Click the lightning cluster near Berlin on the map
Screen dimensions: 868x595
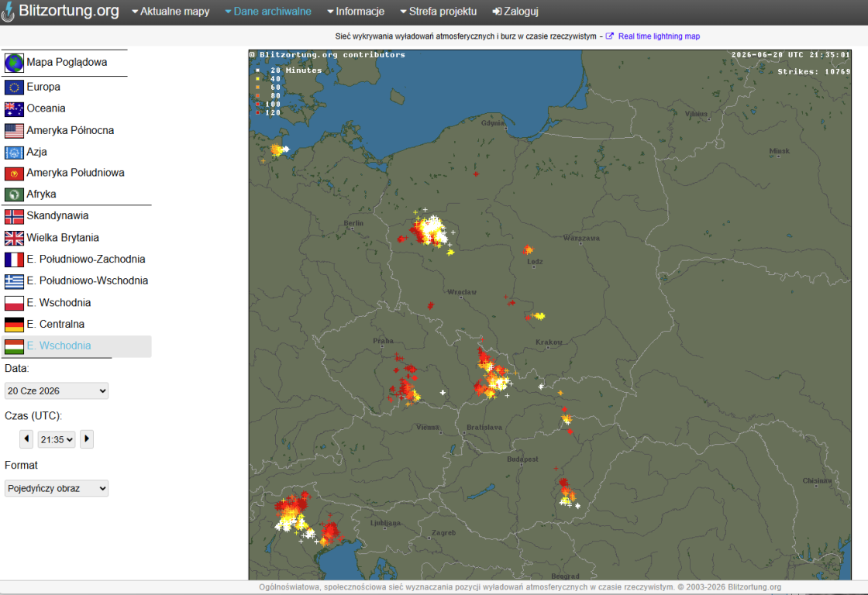coord(429,230)
